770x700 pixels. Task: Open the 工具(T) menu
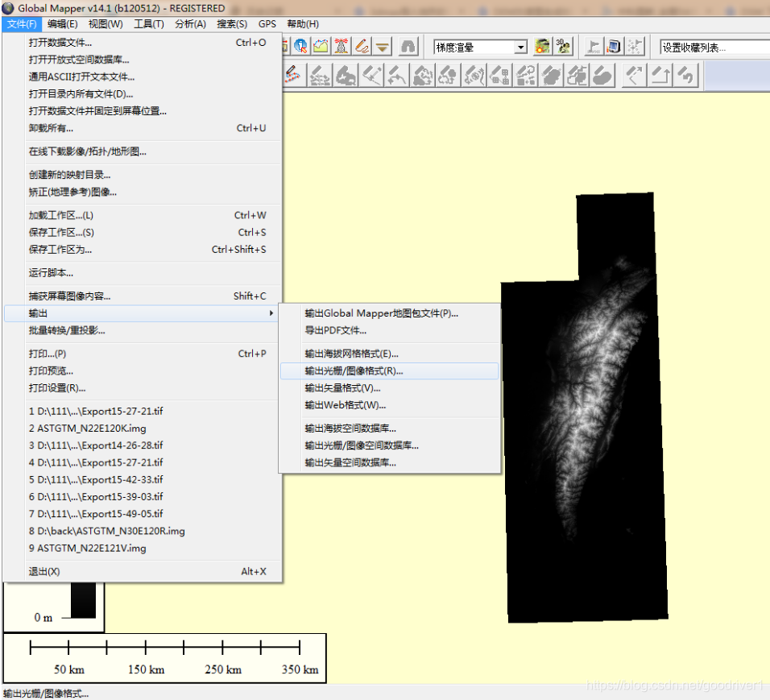click(149, 24)
